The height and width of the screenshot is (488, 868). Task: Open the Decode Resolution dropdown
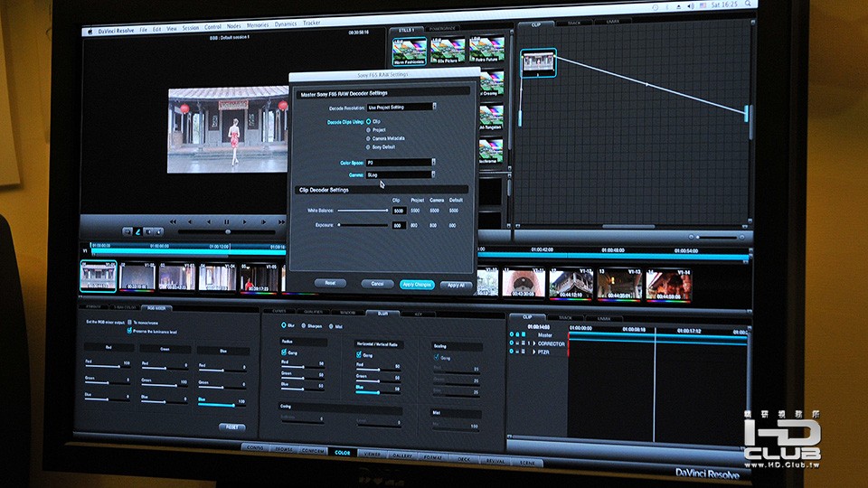(401, 107)
